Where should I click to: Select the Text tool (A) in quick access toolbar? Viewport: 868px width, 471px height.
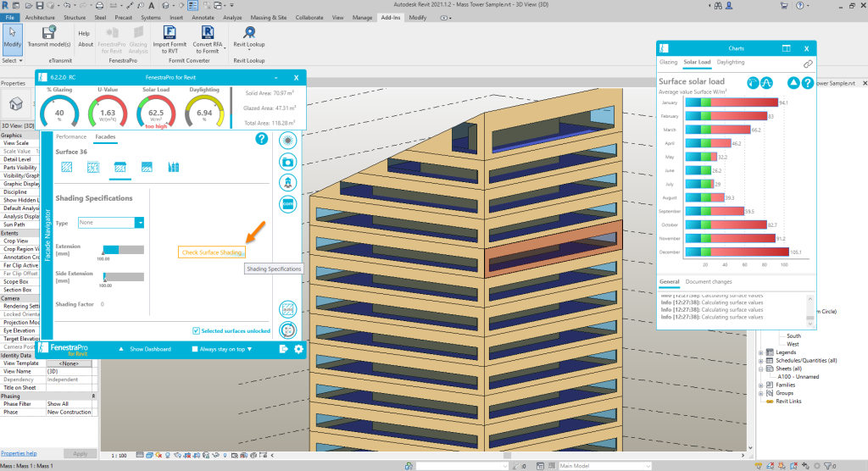pos(151,6)
